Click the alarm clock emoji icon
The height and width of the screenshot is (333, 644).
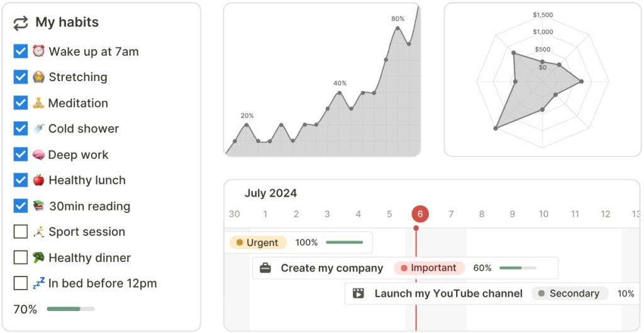pyautogui.click(x=39, y=51)
